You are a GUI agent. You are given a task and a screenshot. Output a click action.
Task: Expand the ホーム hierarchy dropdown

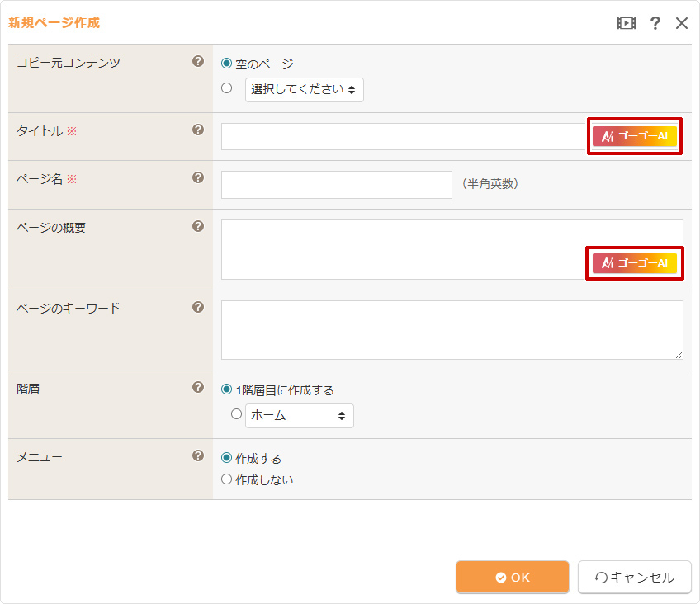[x=299, y=416]
